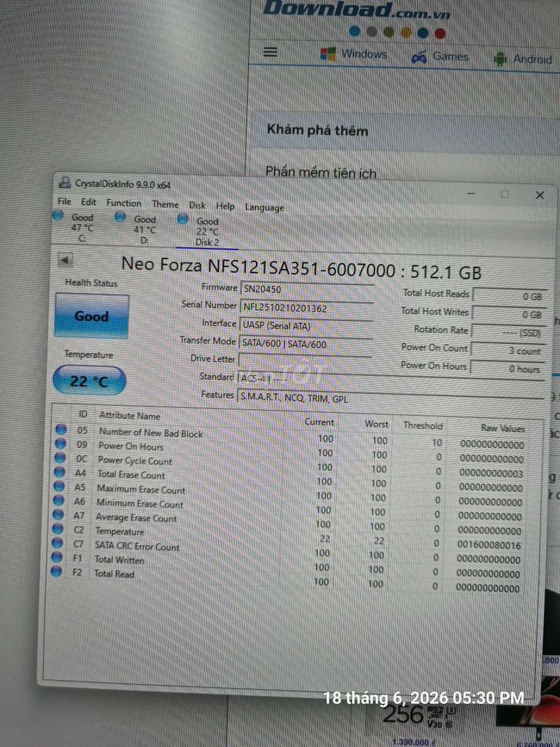Select the Number of New Bad Block attribute
560x747 pixels.
151,433
